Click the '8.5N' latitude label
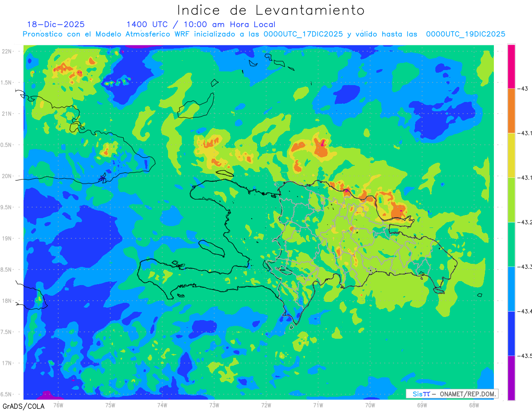The width and height of the screenshot is (532, 411). 7,270
